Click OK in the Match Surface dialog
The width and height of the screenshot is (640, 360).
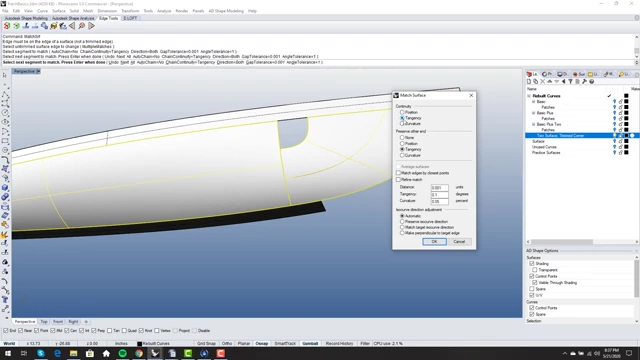coord(434,242)
